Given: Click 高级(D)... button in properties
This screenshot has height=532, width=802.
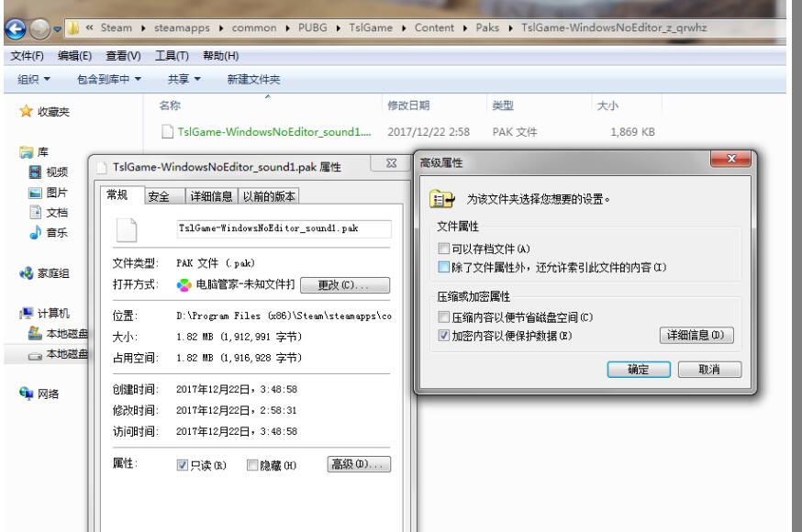Looking at the screenshot, I should (x=359, y=464).
